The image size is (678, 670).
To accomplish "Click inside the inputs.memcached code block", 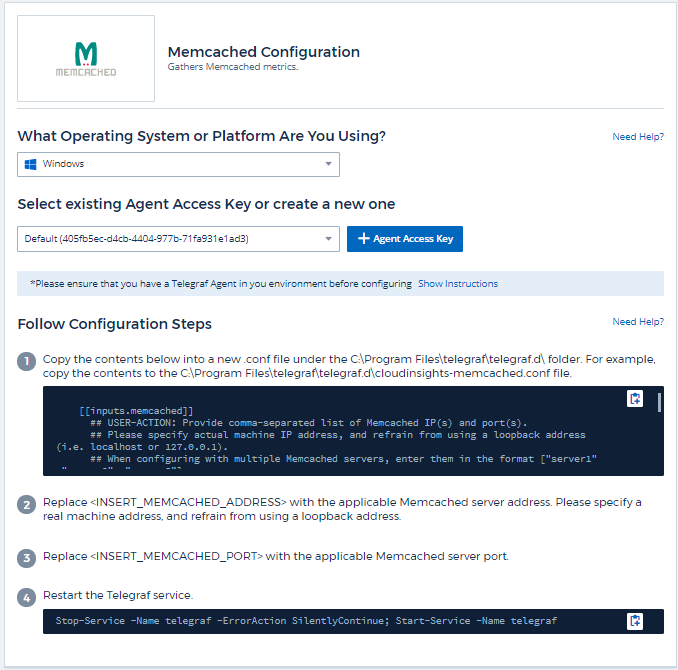I will (x=330, y=429).
